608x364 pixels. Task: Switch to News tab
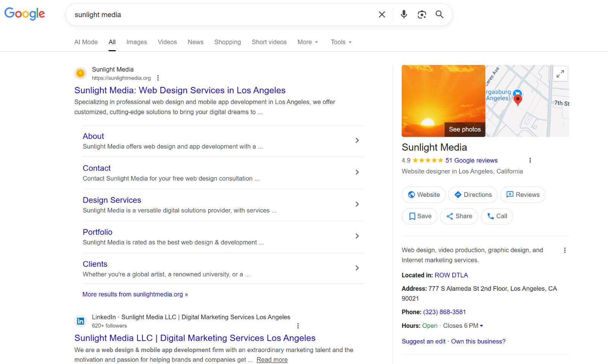coord(196,42)
